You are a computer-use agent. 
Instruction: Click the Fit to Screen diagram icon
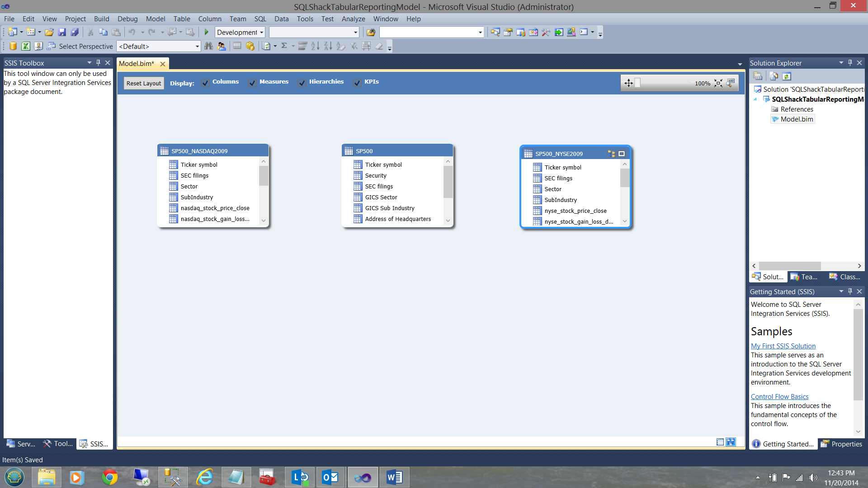pos(718,83)
